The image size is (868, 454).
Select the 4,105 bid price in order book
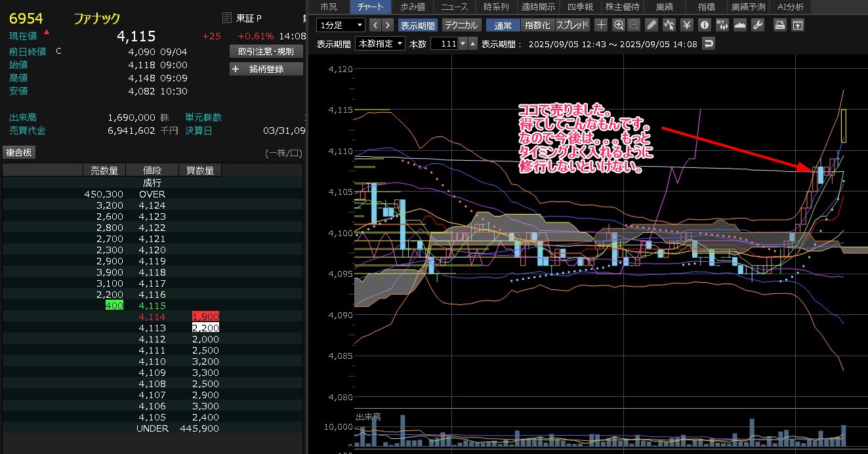152,417
